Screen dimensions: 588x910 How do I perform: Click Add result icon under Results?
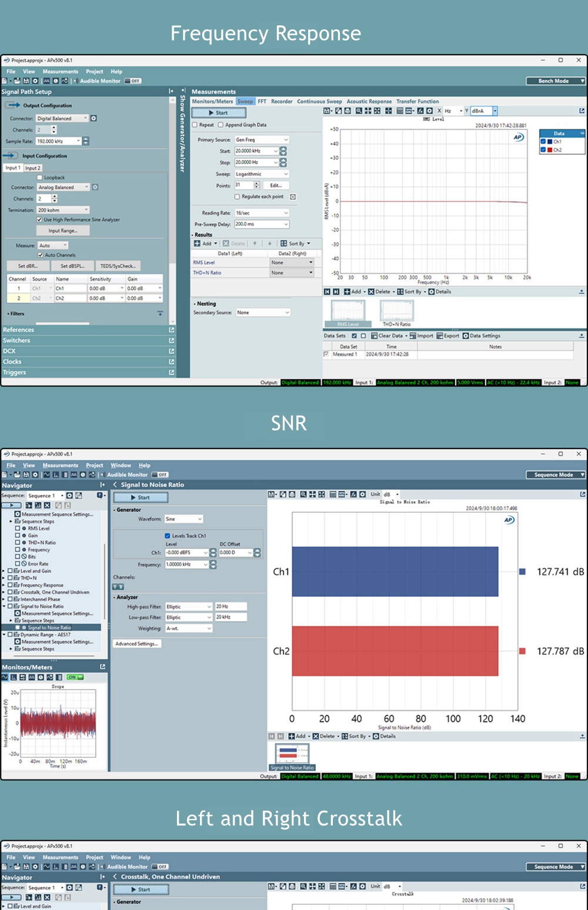point(197,243)
